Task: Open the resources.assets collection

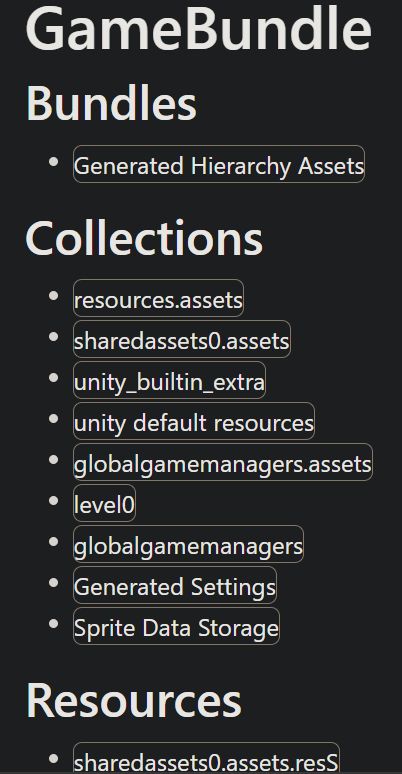Action: (x=159, y=298)
